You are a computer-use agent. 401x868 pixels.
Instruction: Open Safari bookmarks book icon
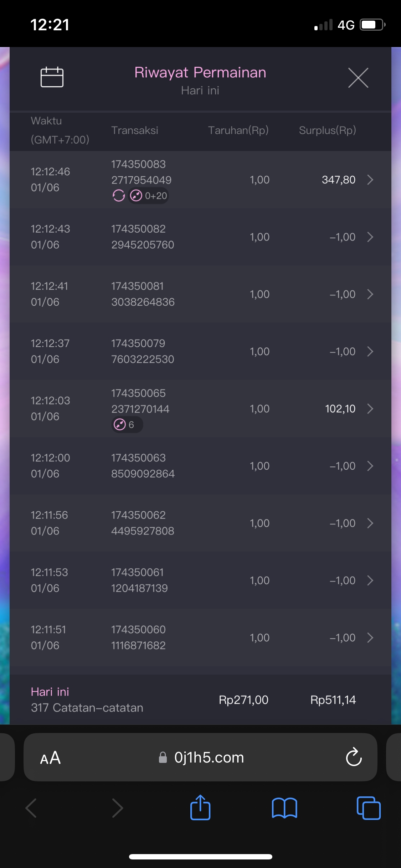point(284,807)
